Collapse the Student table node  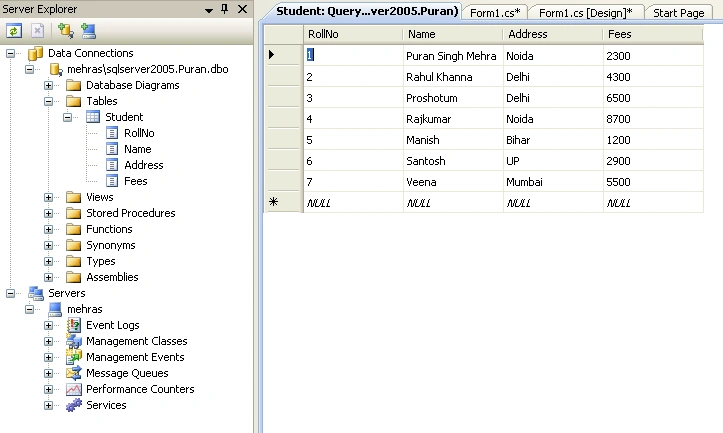[x=68, y=117]
